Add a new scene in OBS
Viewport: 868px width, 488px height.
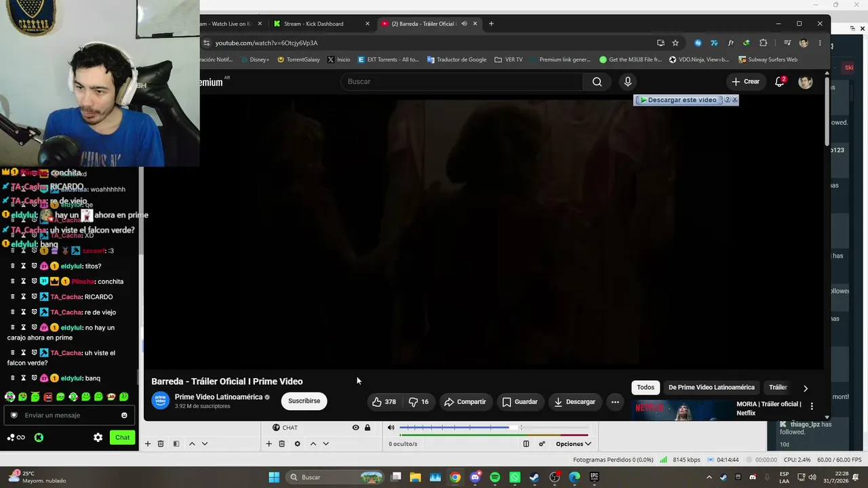(147, 444)
